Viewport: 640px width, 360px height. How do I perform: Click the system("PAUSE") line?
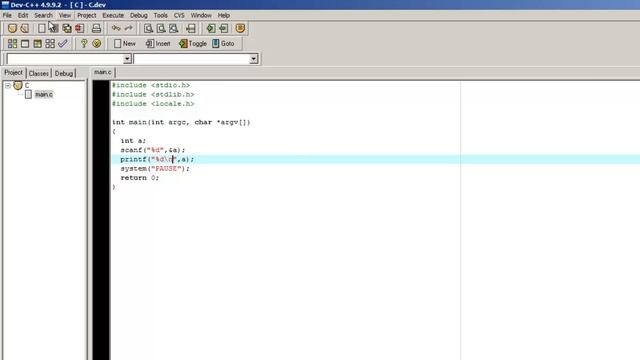coord(155,169)
